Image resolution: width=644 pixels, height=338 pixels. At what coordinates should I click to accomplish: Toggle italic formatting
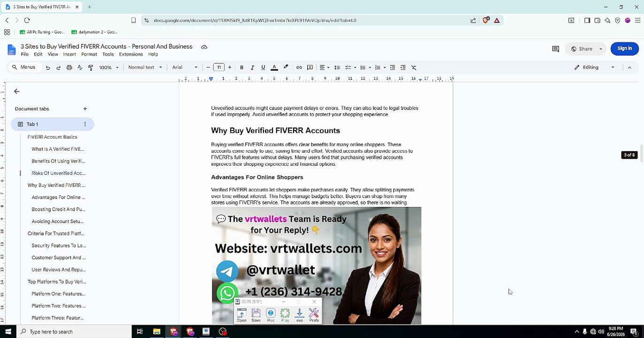pos(252,68)
